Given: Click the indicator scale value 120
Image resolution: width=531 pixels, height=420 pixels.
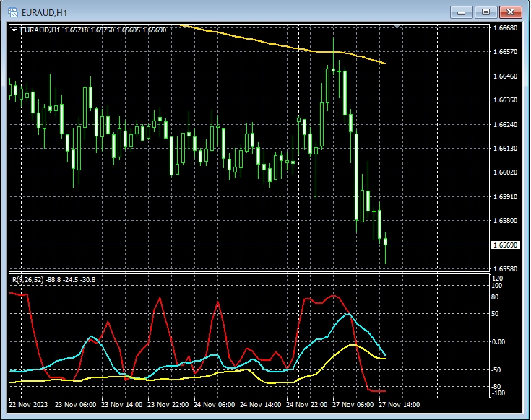Looking at the screenshot, I should click(x=497, y=278).
